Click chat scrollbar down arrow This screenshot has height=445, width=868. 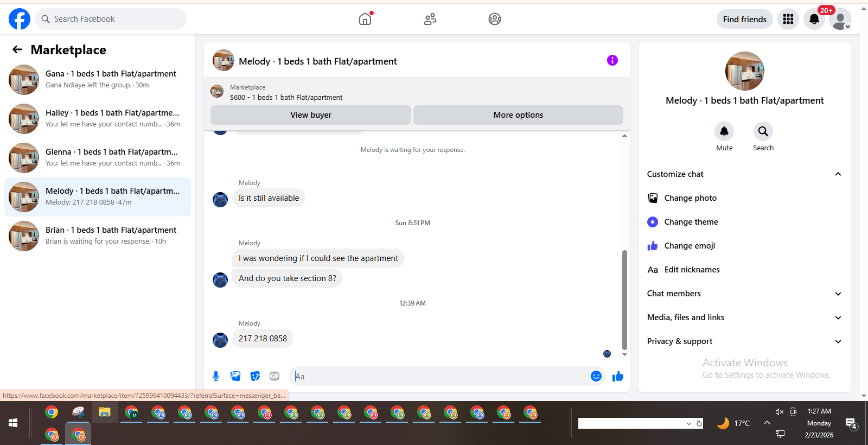click(x=624, y=354)
